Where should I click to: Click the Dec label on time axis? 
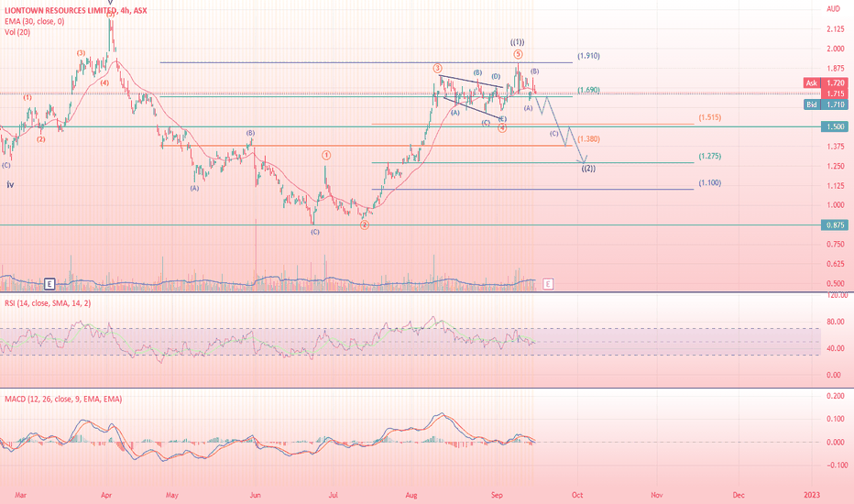[739, 495]
